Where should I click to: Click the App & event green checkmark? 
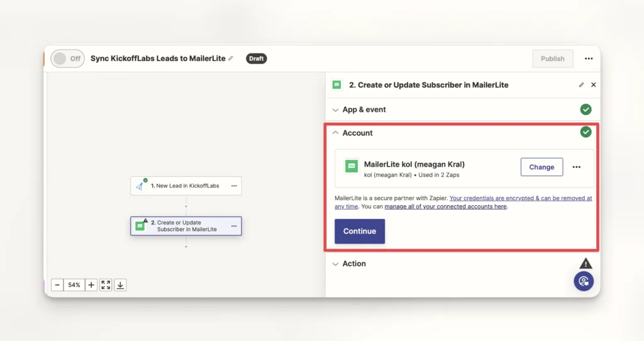coord(586,109)
